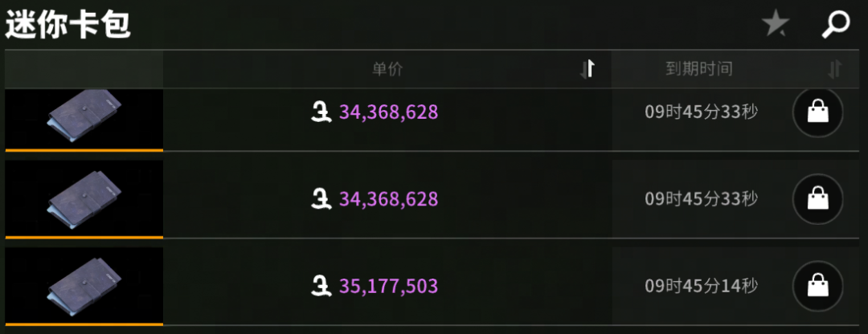Click the second row's shopping bag button
868x334 pixels.
click(817, 198)
